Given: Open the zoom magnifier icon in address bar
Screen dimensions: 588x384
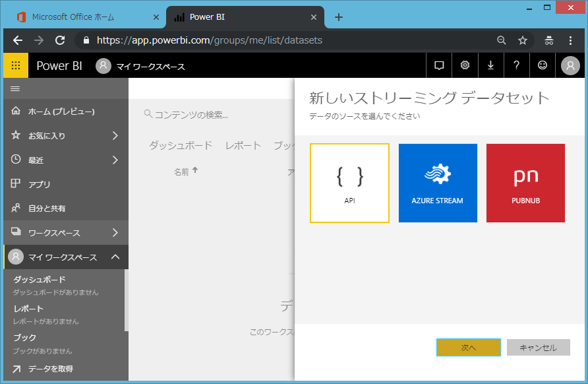Looking at the screenshot, I should click(502, 40).
